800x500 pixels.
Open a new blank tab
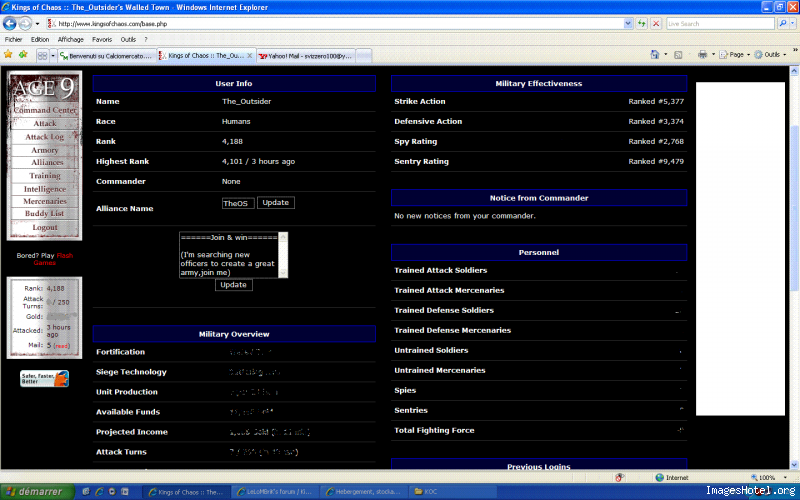(x=363, y=56)
